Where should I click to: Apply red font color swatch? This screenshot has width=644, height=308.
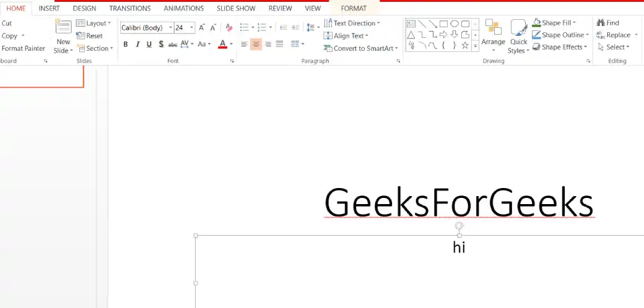[222, 45]
